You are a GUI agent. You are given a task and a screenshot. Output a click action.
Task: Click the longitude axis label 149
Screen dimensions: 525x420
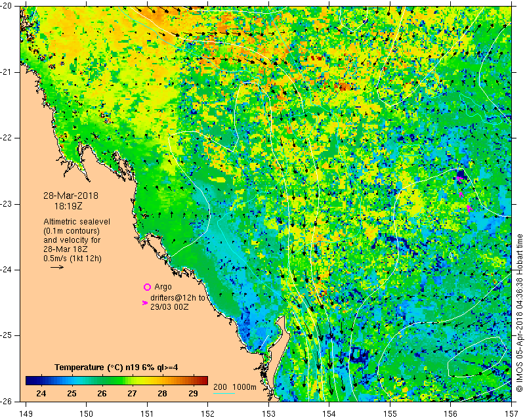click(26, 414)
